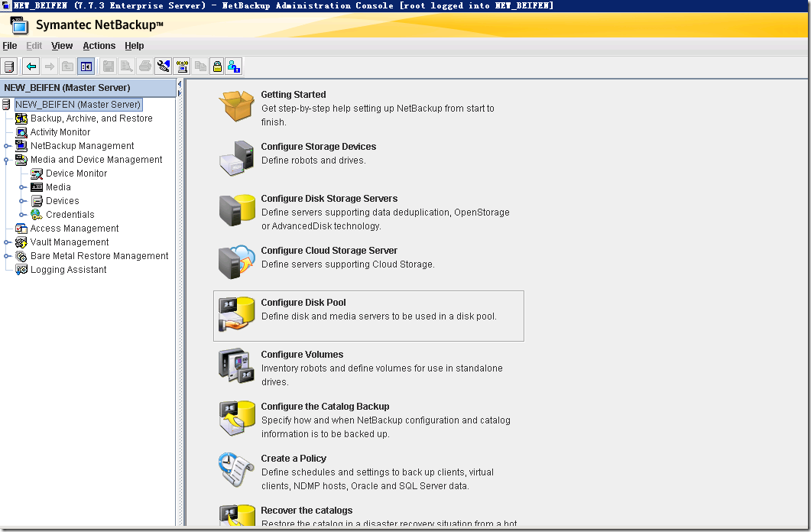
Task: Click the up-one-level folder toolbar icon
Action: tap(68, 66)
